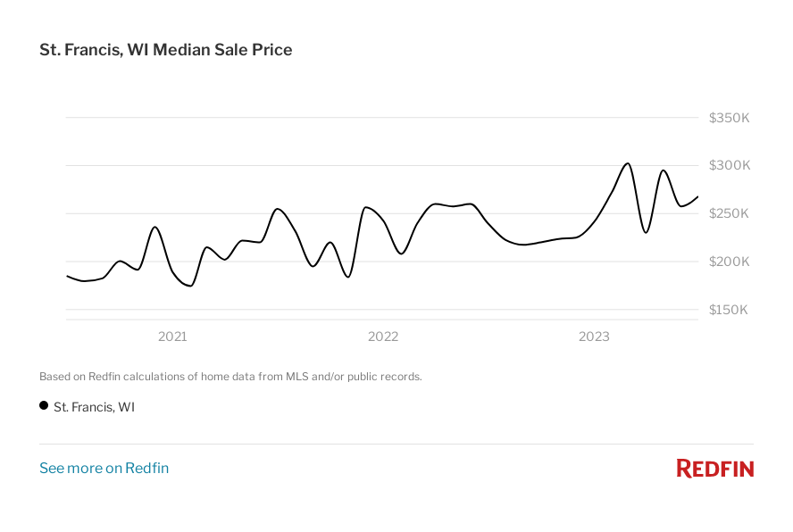Image resolution: width=793 pixels, height=532 pixels.
Task: Open the See more on Redfin link
Action: 104,468
